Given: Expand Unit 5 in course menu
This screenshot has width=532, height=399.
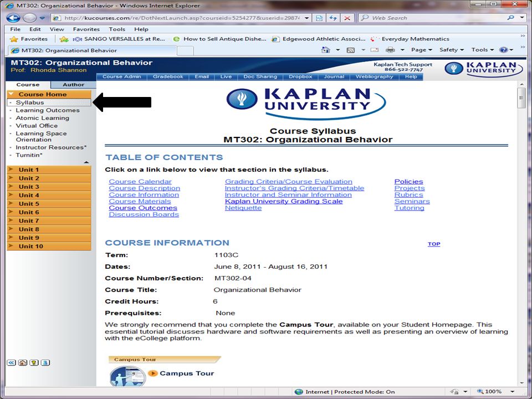Looking at the screenshot, I should pyautogui.click(x=49, y=203).
